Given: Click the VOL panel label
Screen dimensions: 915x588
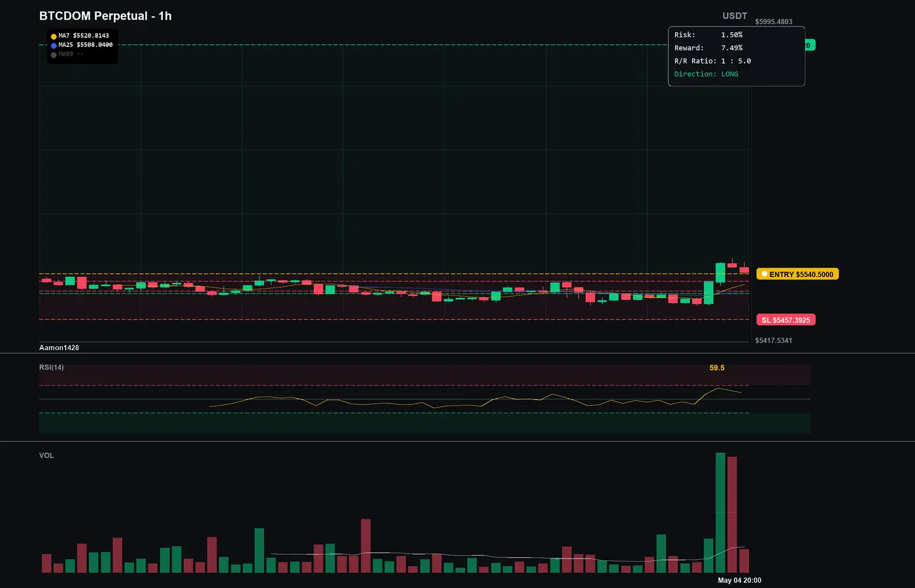Looking at the screenshot, I should tap(46, 455).
